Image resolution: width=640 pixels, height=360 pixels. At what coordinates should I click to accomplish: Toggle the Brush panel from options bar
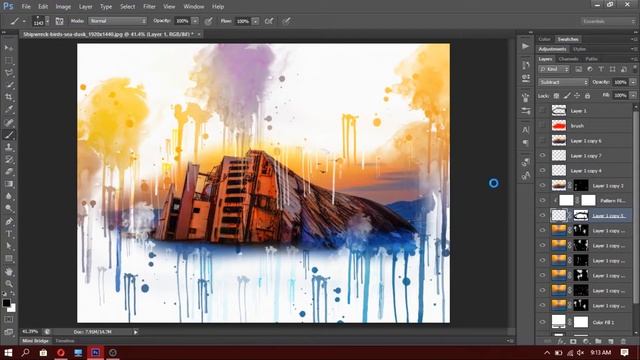tap(59, 21)
